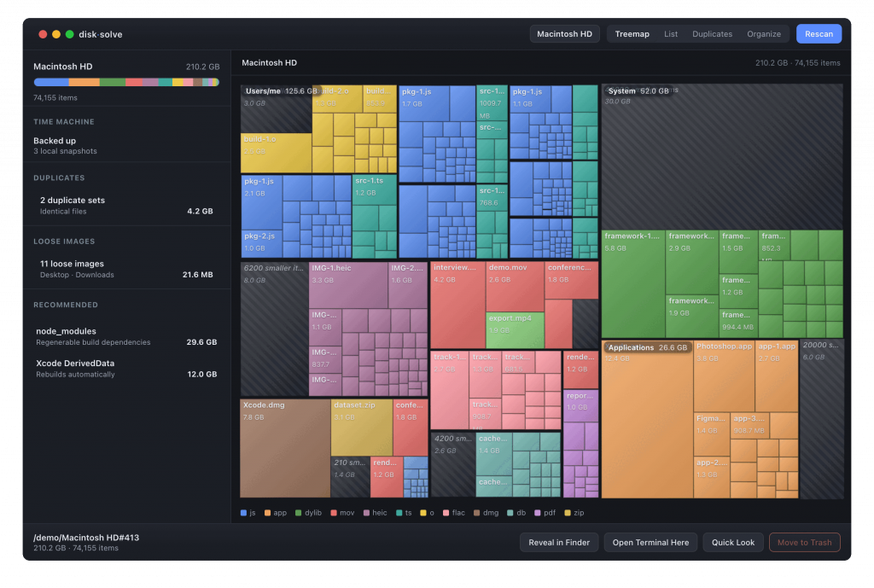The height and width of the screenshot is (588, 874).
Task: Open the '2 duplicate sets' entry
Action: coord(126,205)
